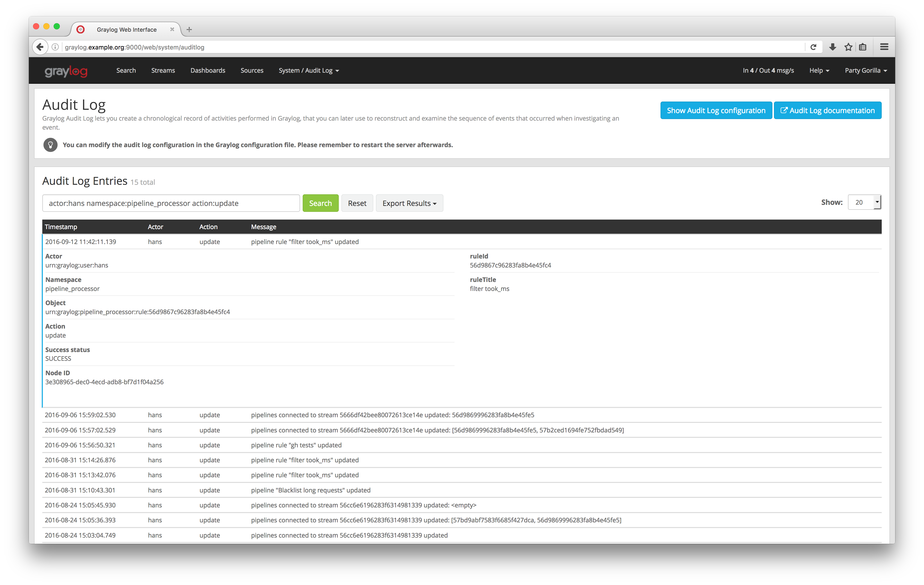Click Show Audit Log configuration button

tap(716, 111)
